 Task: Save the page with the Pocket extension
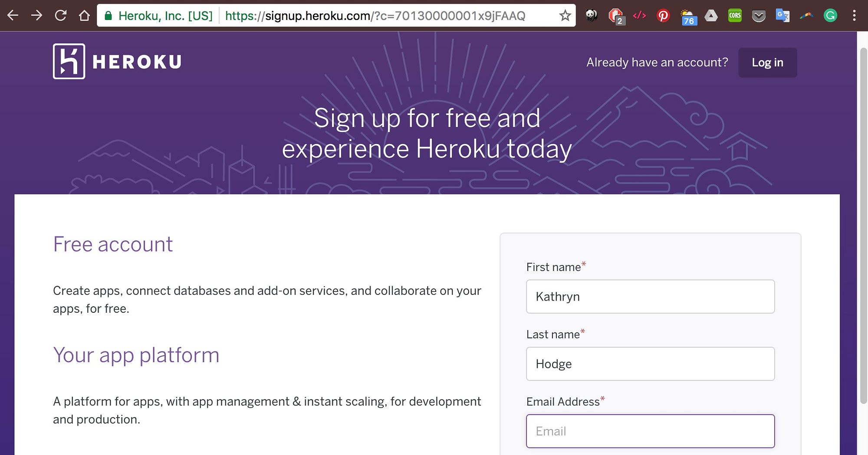click(x=759, y=16)
